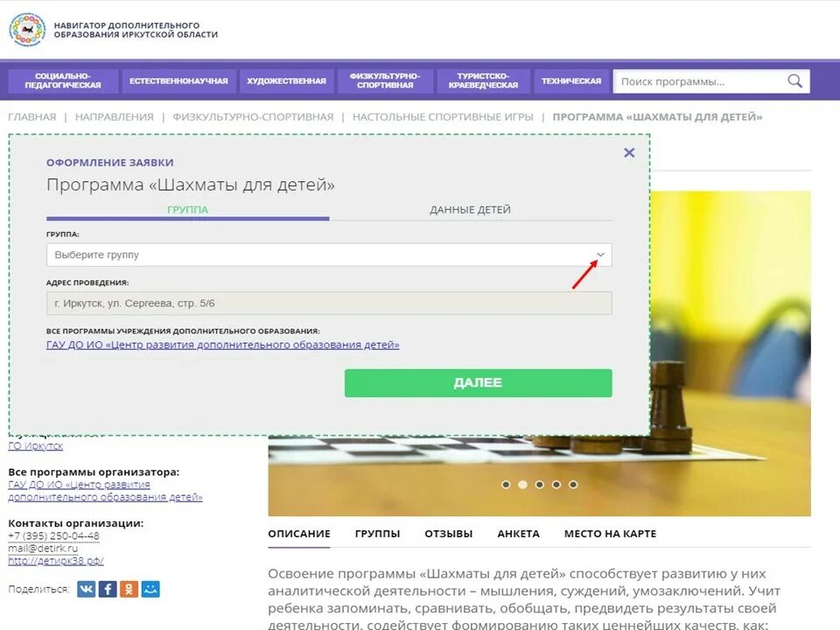Select the fourth slideshow dot

coord(556,484)
